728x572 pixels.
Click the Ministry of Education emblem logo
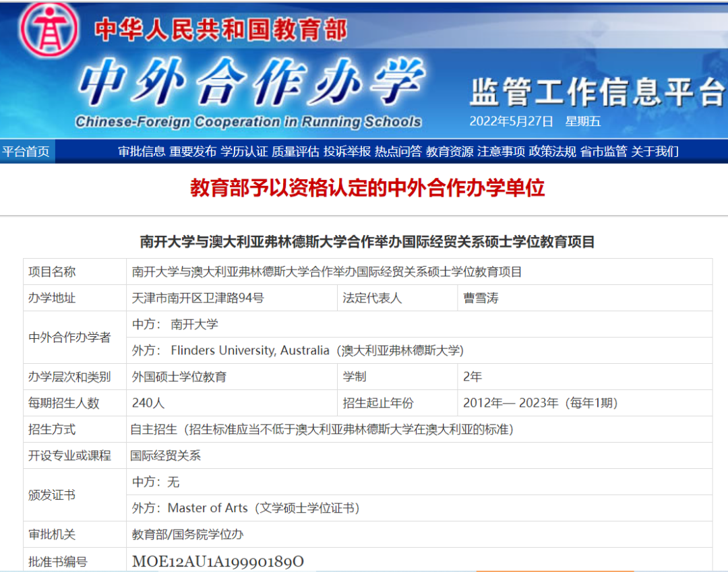pyautogui.click(x=49, y=30)
